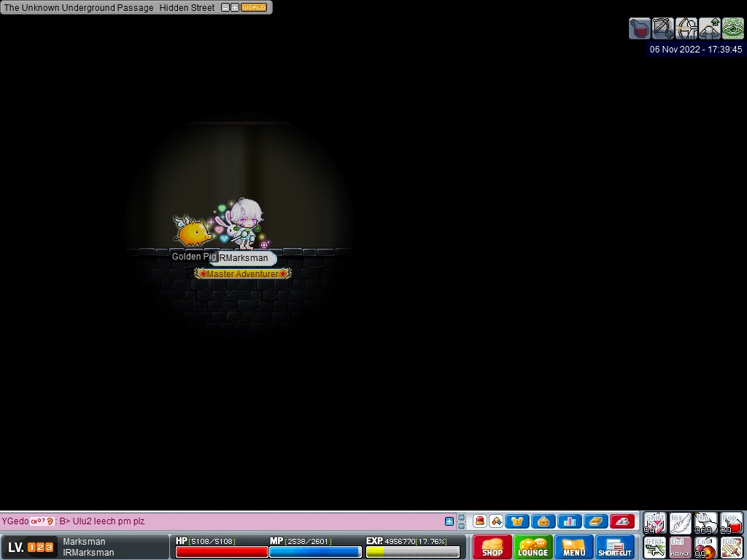This screenshot has height=560, width=747.
Task: Open the skill book icon button
Action: [595, 521]
